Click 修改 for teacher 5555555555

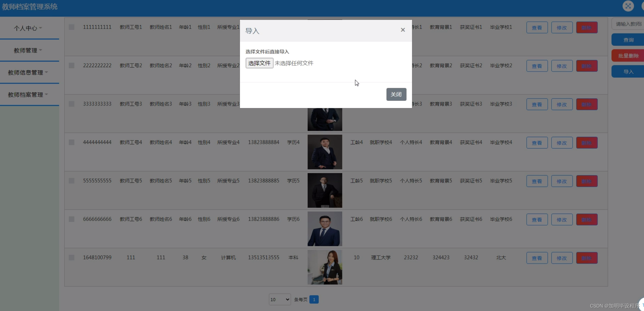coord(561,181)
